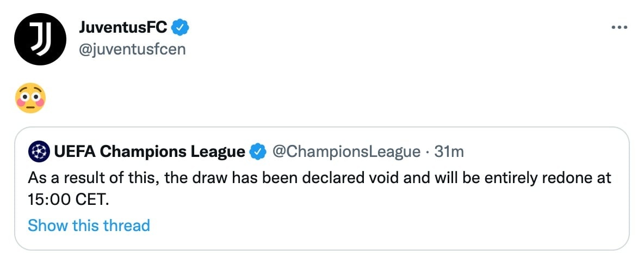Click the dot separator before 31m
644x267 pixels.
[428, 152]
